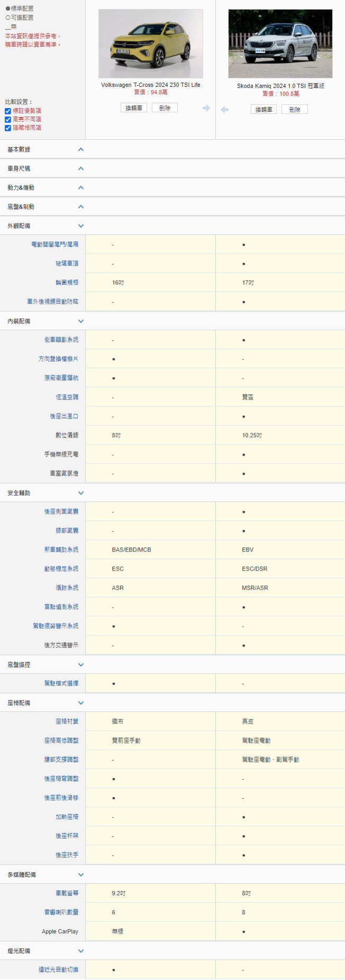Click the left arrow to move Kamiq

pyautogui.click(x=225, y=110)
